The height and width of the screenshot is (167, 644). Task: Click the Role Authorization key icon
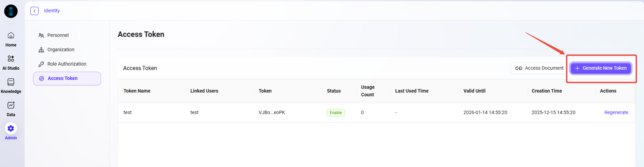pyautogui.click(x=41, y=64)
